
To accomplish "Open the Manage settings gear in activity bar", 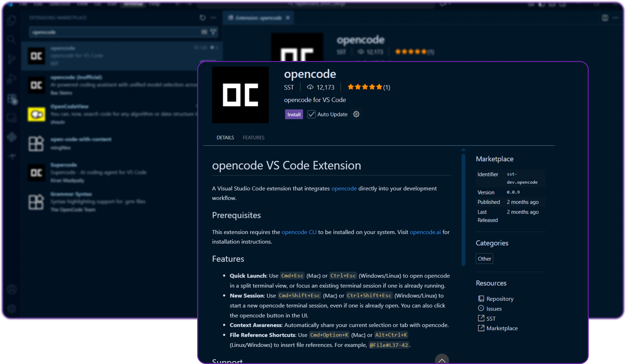I will (11, 309).
